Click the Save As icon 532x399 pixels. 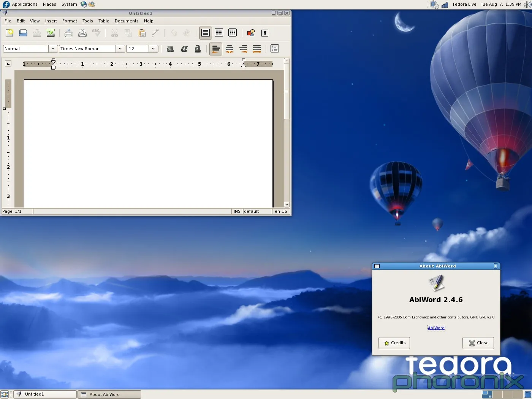click(51, 33)
